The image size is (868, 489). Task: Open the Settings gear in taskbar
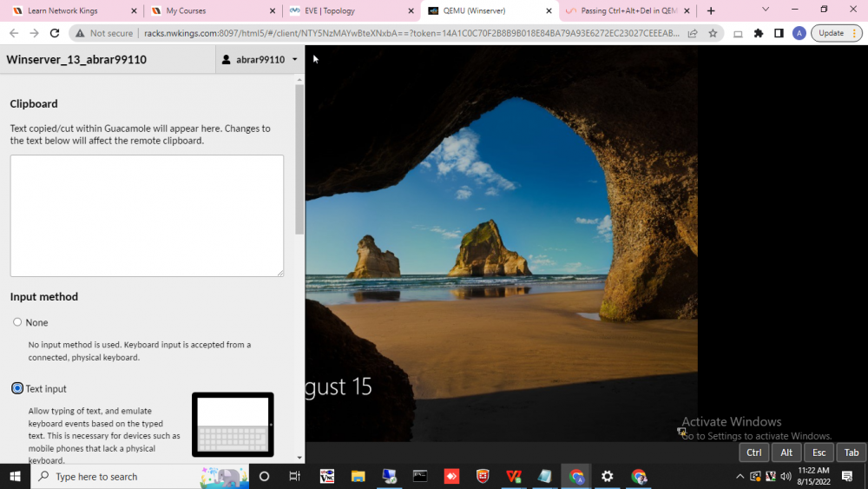pos(608,476)
